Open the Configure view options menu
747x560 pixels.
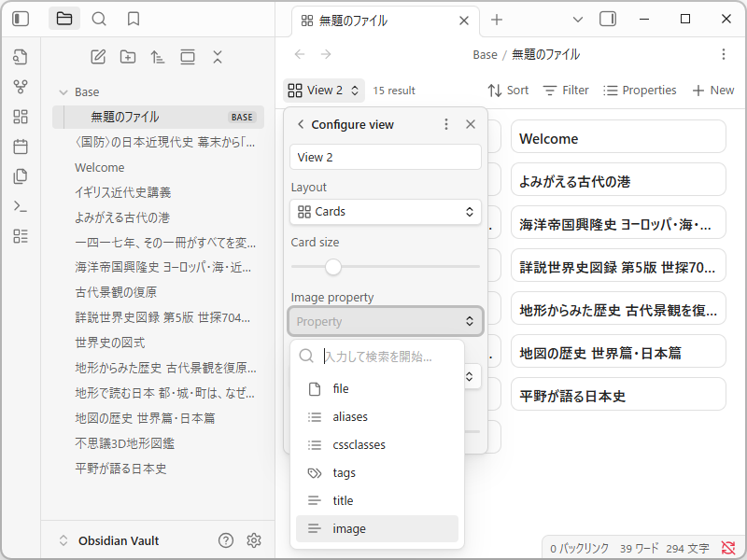446,123
